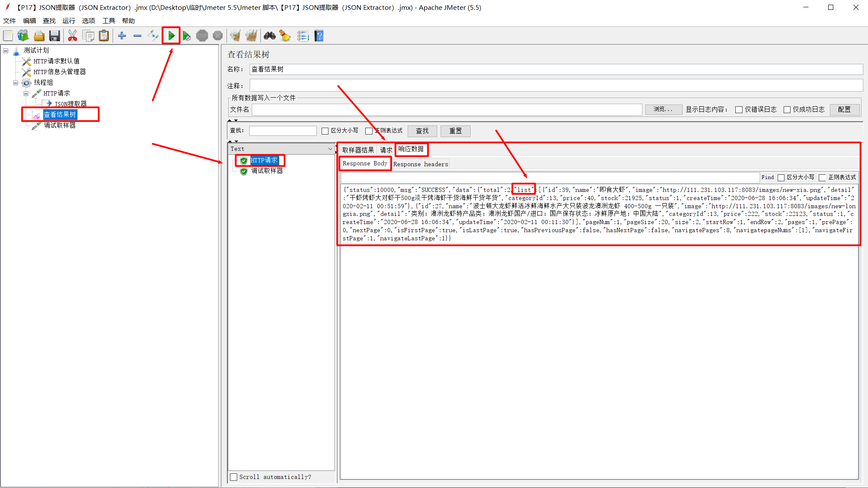Click the grey Stop icon
The width and height of the screenshot is (868, 488).
[x=202, y=36]
